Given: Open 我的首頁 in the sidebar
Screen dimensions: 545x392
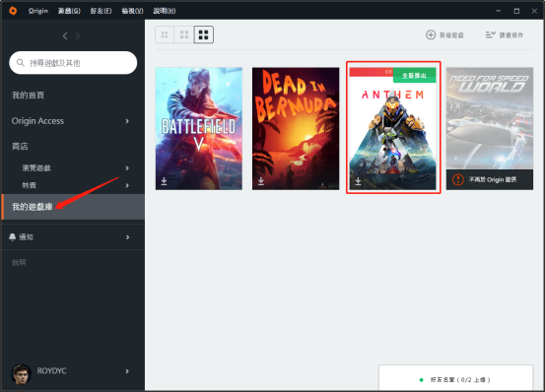Looking at the screenshot, I should click(29, 96).
